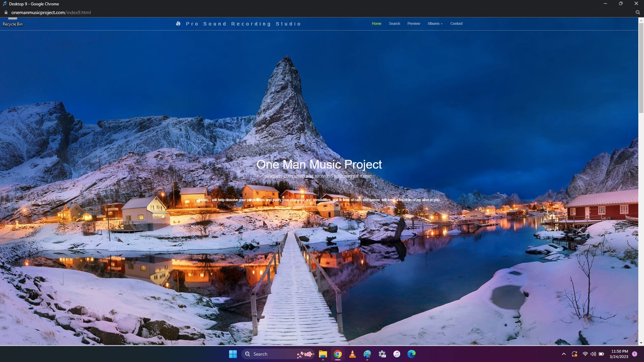Screen dimensions: 644x362
Task: Click the padlock site info icon
Action: (x=6, y=12)
